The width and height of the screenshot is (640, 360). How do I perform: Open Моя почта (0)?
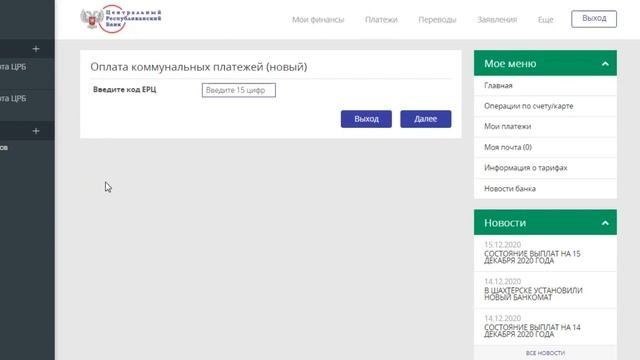[545, 147]
